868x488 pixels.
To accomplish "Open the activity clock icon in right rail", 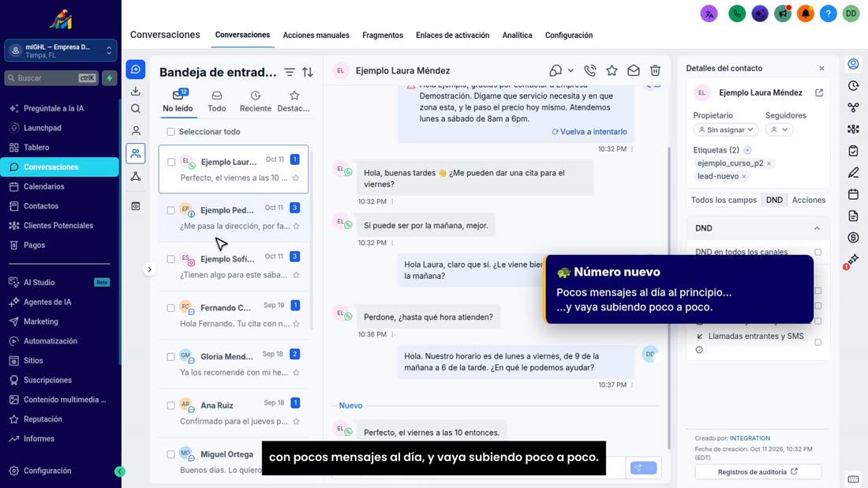I will (x=853, y=86).
